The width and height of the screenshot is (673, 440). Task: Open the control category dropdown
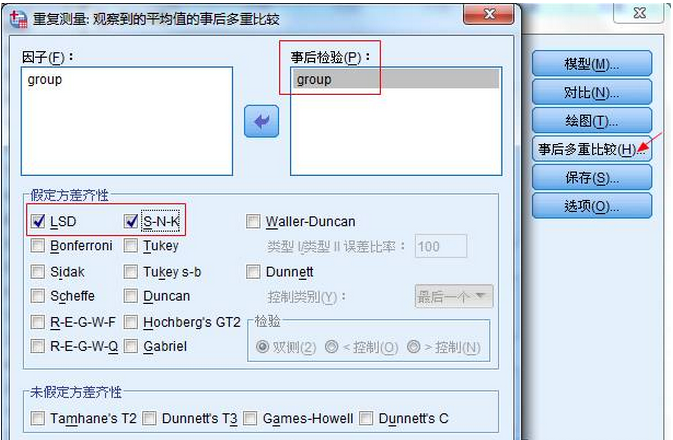[x=453, y=296]
